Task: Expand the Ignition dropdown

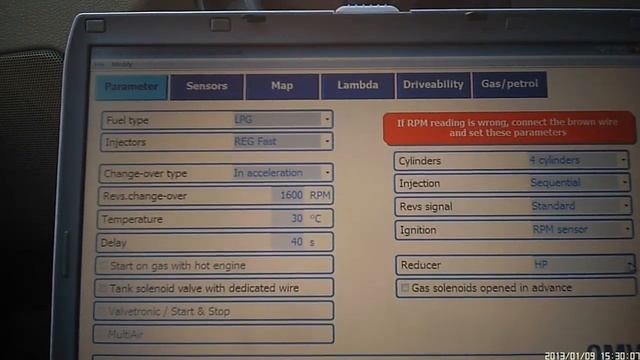Action: point(627,229)
